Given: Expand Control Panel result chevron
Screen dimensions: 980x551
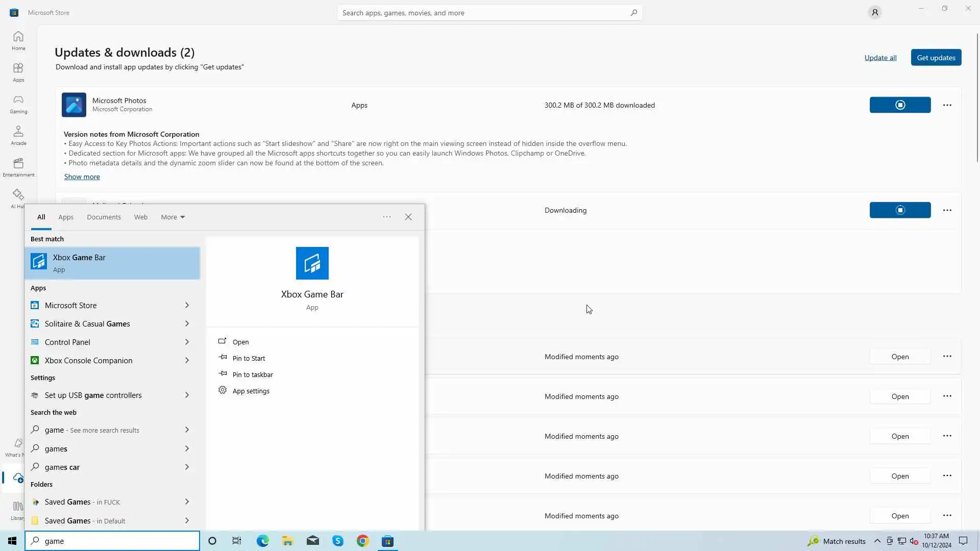Looking at the screenshot, I should coord(187,342).
